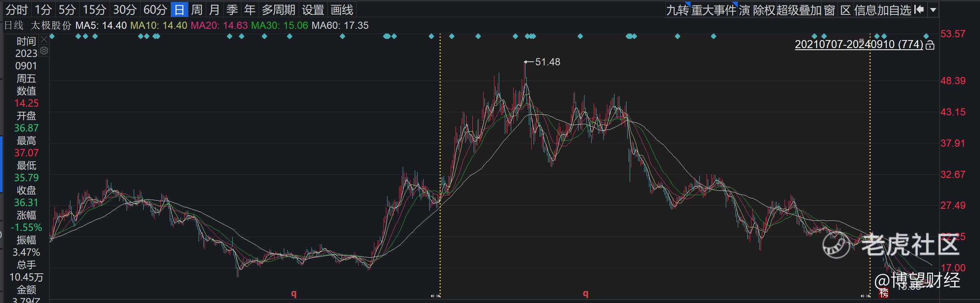Toggle 重大事件 event markers
Screen dimensions: 980x303
point(714,10)
